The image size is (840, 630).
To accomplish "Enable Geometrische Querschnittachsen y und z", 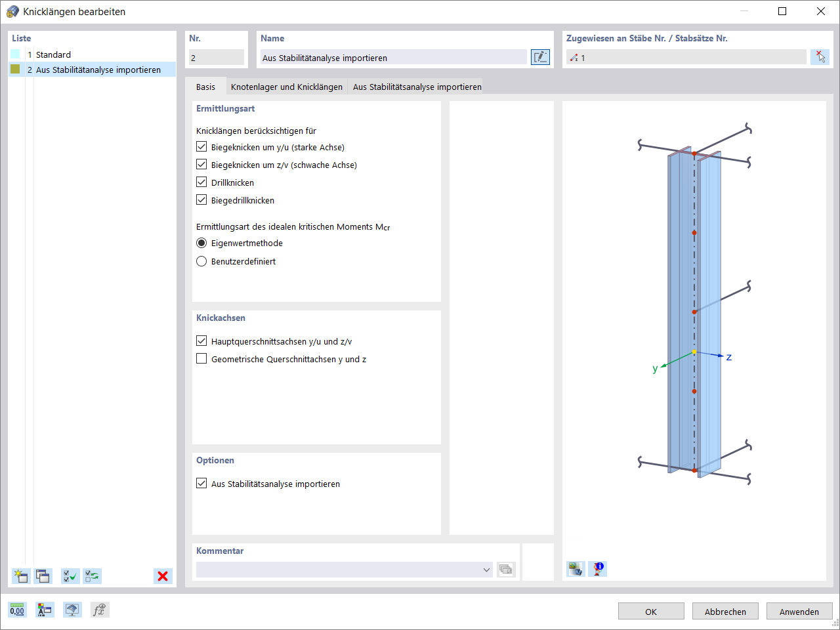I will 201,359.
